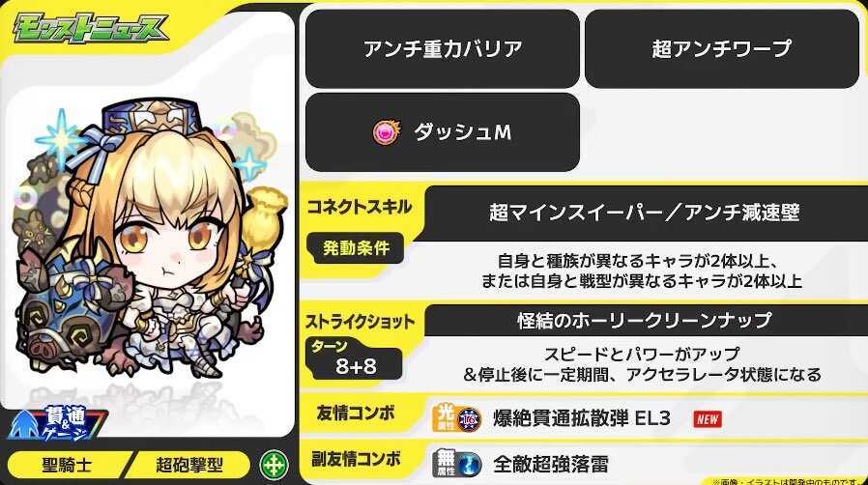Viewport: 868px width, 485px height.
Task: Click the light attribute friendship combo icon
Action: pyautogui.click(x=456, y=418)
